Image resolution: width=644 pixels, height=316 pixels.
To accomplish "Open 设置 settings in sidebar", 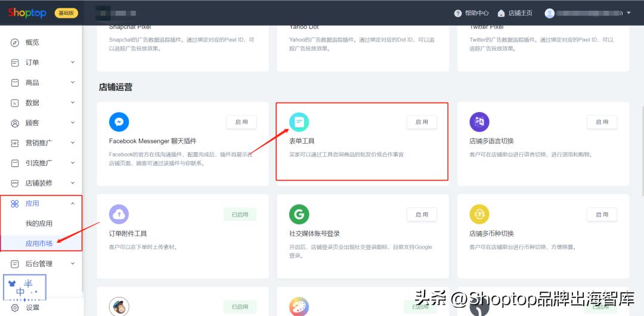I will click(x=32, y=308).
